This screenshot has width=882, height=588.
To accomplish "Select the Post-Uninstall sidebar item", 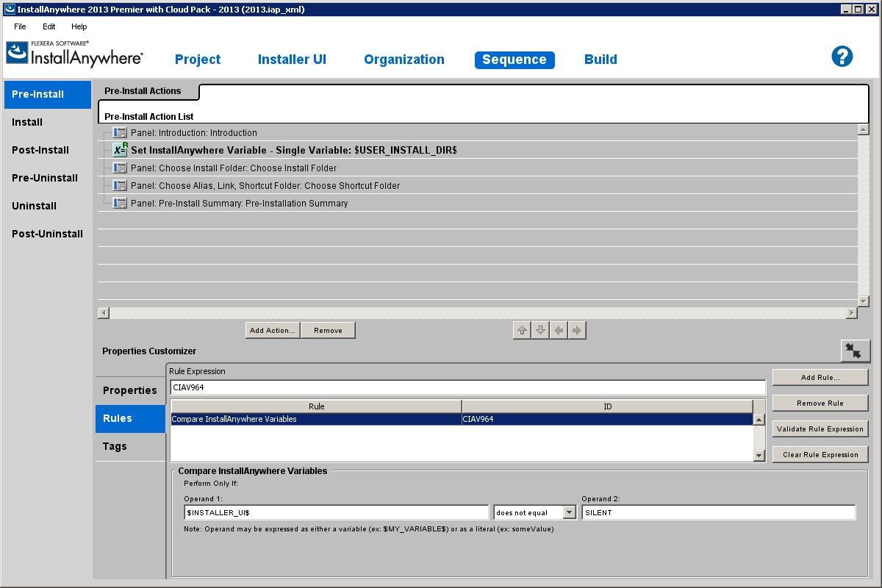I will (x=48, y=234).
